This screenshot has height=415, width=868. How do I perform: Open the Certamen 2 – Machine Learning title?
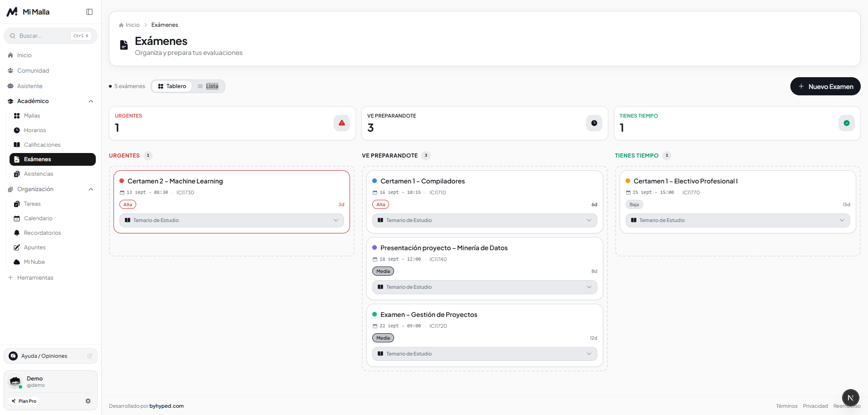[x=175, y=181]
